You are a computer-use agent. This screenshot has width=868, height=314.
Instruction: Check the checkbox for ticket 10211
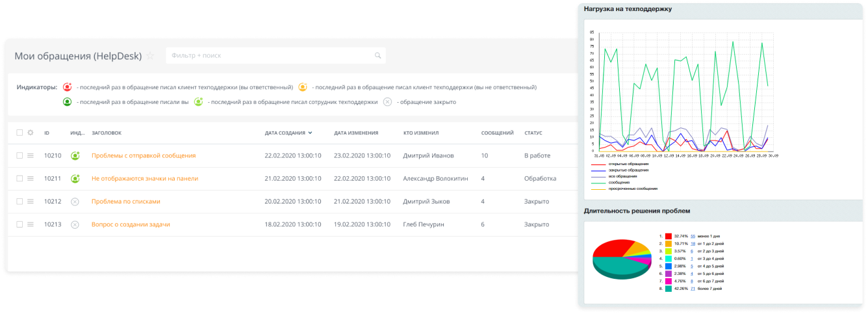(19, 178)
